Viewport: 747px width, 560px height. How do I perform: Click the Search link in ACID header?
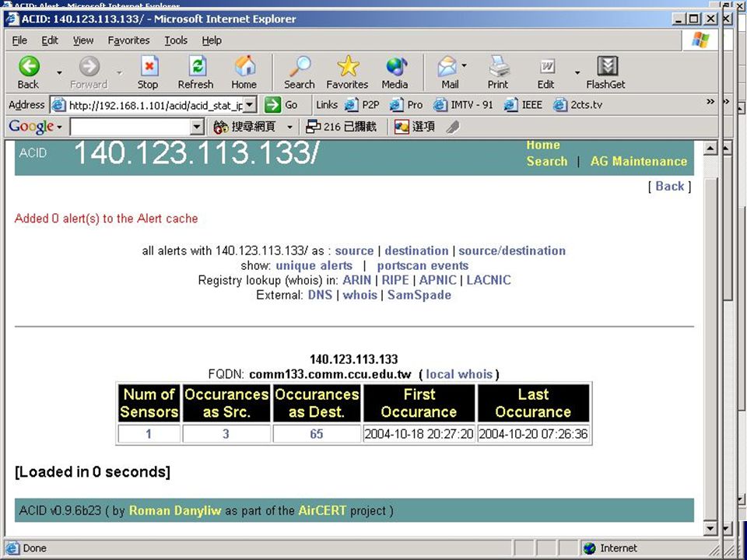click(x=547, y=162)
